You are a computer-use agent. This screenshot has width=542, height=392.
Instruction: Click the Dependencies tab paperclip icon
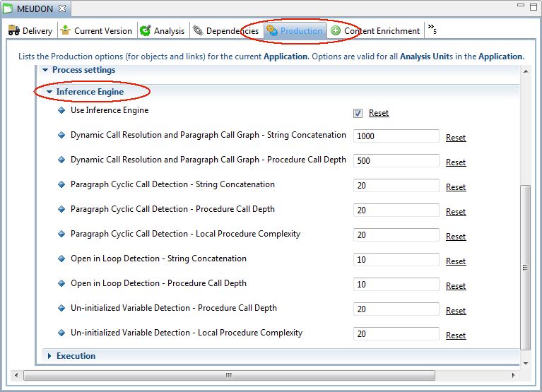[198, 31]
